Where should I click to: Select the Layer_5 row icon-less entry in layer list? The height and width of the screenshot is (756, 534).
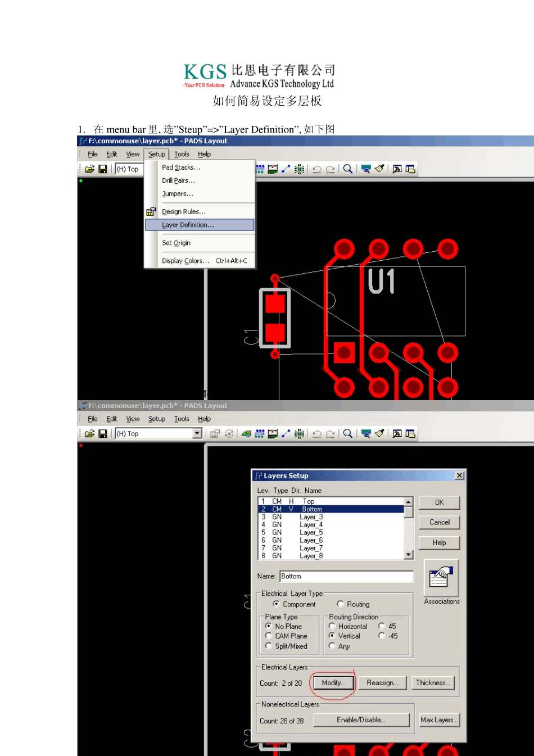coord(311,532)
